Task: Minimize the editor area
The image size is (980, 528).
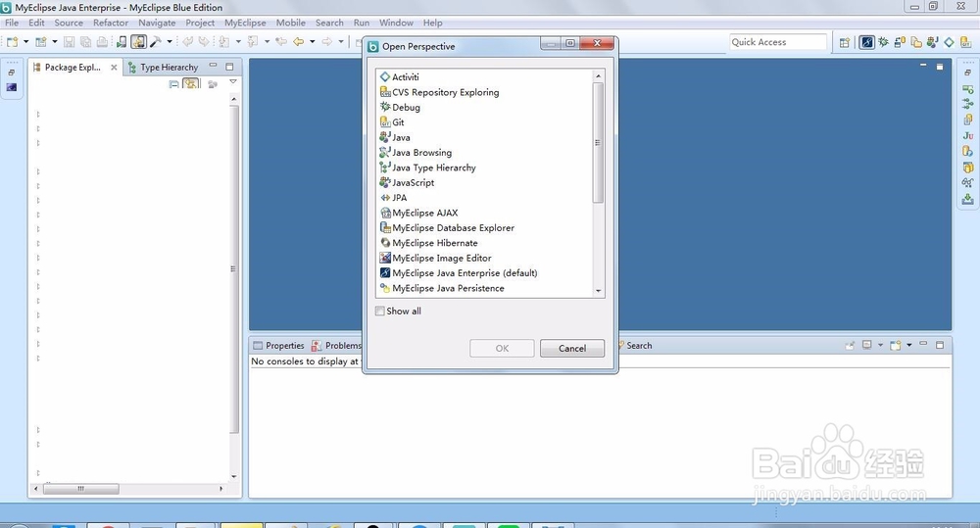Action: (x=923, y=65)
